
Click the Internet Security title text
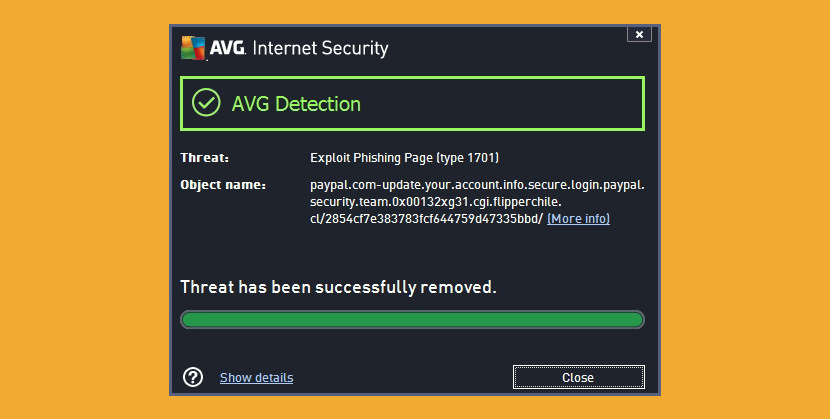tap(320, 48)
